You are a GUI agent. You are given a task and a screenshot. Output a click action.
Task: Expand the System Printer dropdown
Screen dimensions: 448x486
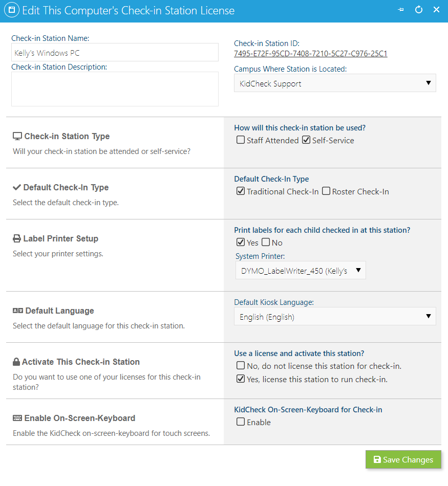click(301, 270)
